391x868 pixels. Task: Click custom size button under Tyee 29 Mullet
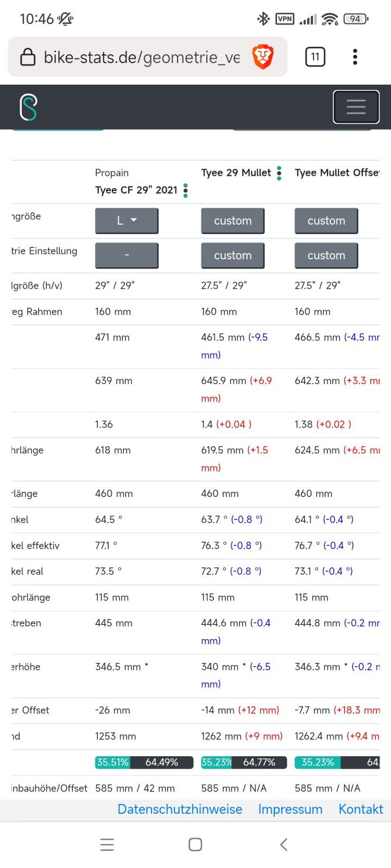[x=232, y=221]
